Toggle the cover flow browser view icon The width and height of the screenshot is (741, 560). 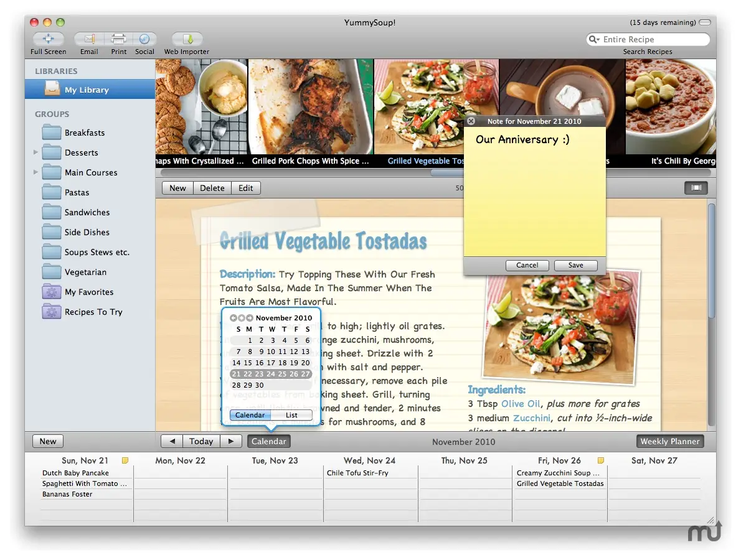pyautogui.click(x=696, y=188)
